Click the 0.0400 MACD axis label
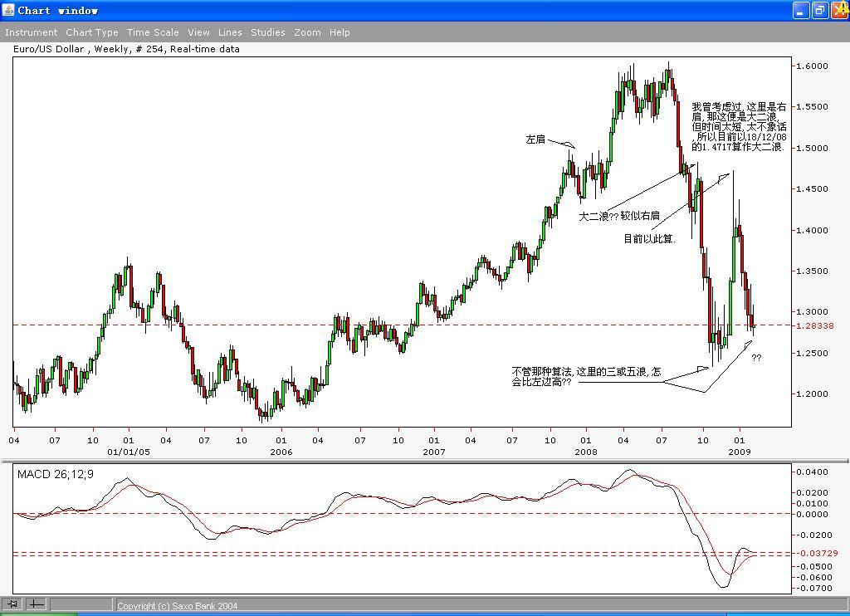Viewport: 850px width, 616px height. 812,472
